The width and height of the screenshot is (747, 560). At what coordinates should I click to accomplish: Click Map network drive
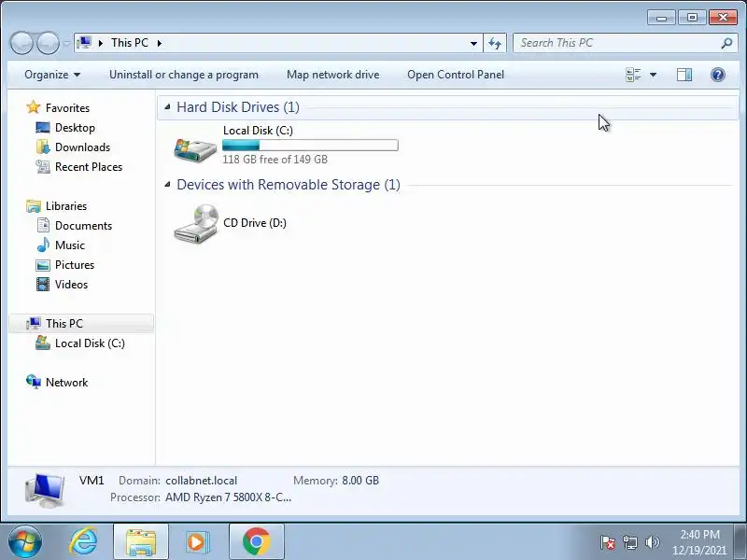coord(333,75)
